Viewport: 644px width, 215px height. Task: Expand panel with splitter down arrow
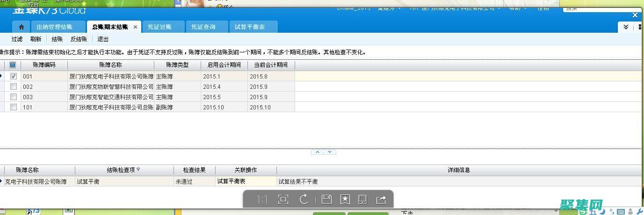(330, 152)
